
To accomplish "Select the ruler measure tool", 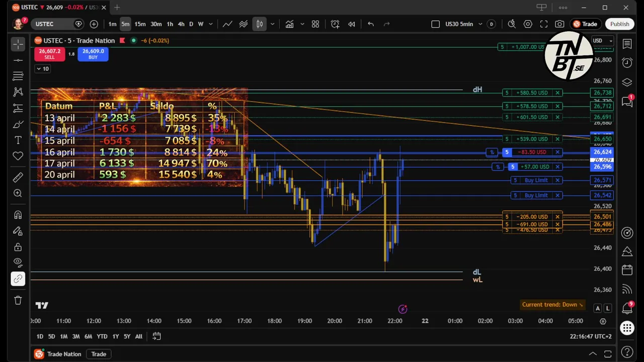I will click(x=18, y=177).
